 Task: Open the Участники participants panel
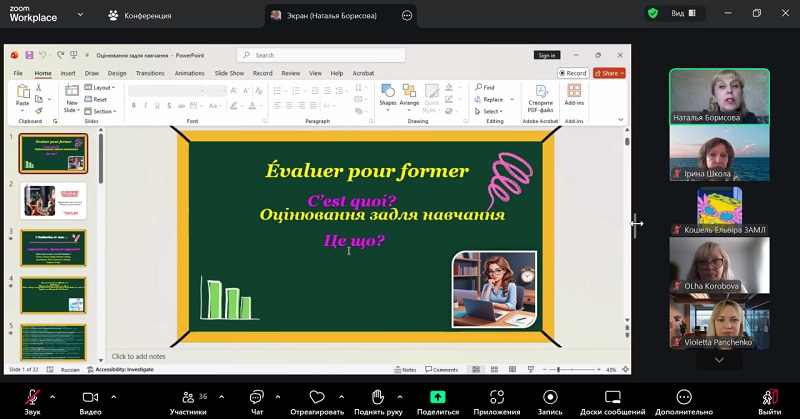(187, 397)
